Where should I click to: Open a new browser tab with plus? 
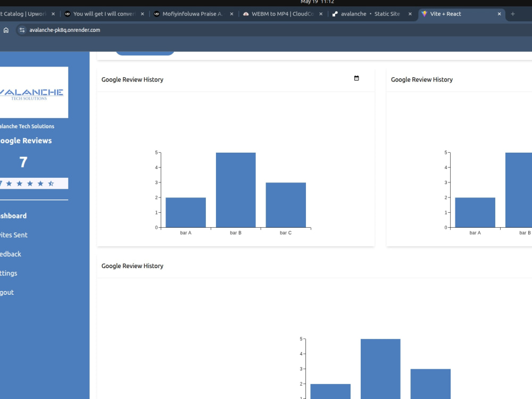(x=513, y=14)
